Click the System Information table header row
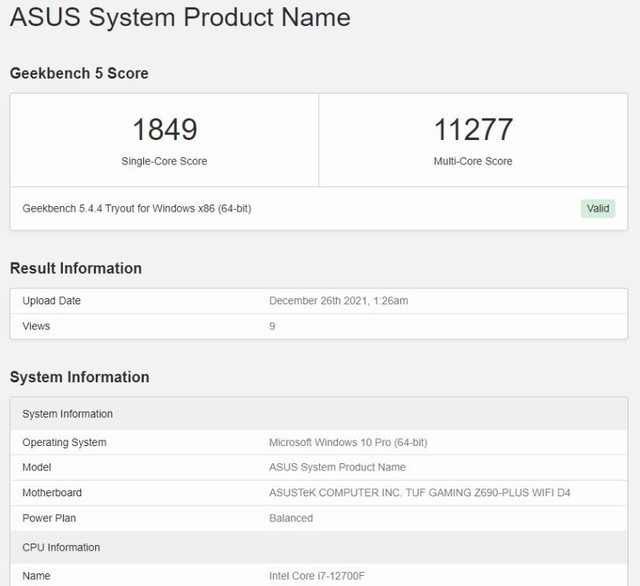 coord(319,414)
